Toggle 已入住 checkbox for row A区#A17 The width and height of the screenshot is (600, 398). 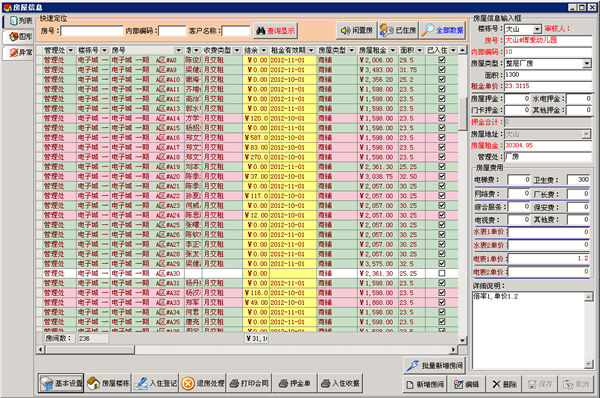(x=442, y=147)
